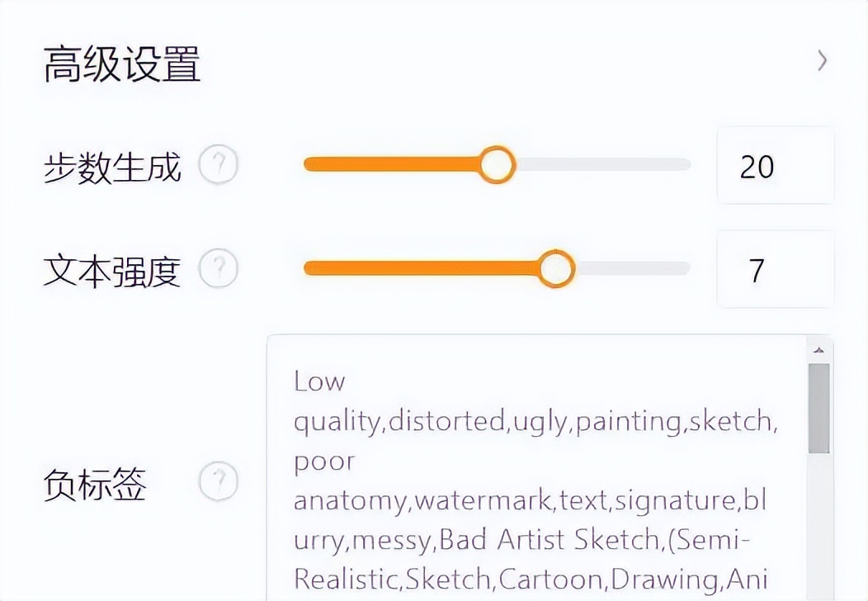This screenshot has height=601, width=868.
Task: Click the 步数生成 label
Action: pyautogui.click(x=114, y=166)
